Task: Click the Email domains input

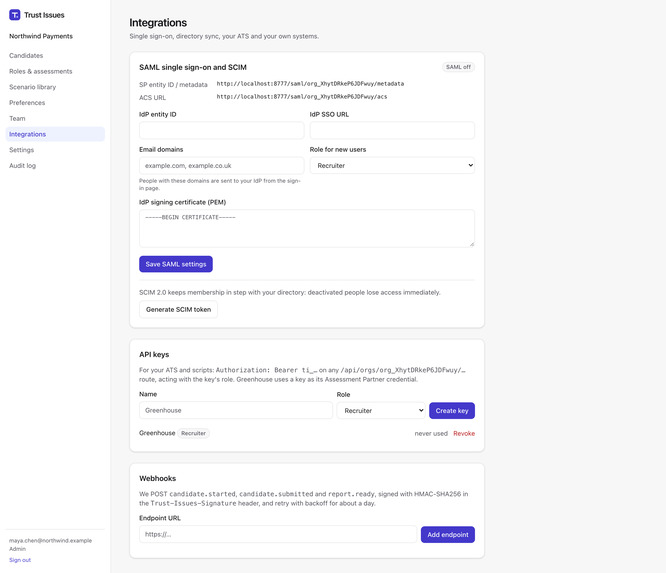Action: coord(222,166)
